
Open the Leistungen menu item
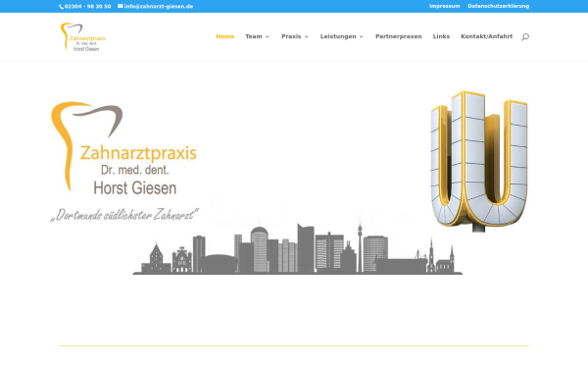click(338, 36)
